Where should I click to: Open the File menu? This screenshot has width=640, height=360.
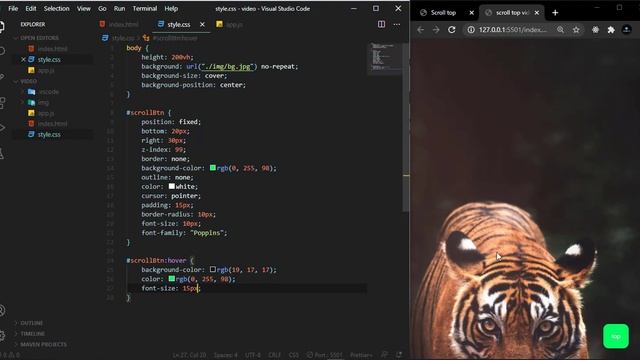click(13, 9)
